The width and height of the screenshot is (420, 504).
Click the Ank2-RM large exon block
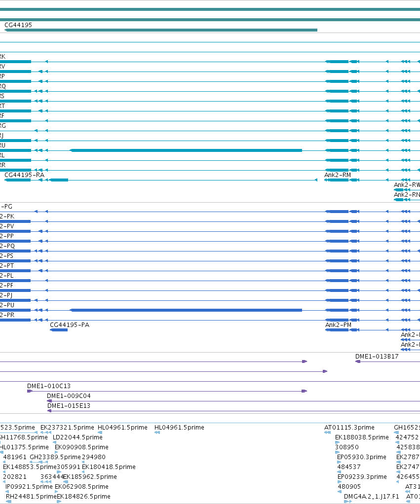[x=339, y=180]
